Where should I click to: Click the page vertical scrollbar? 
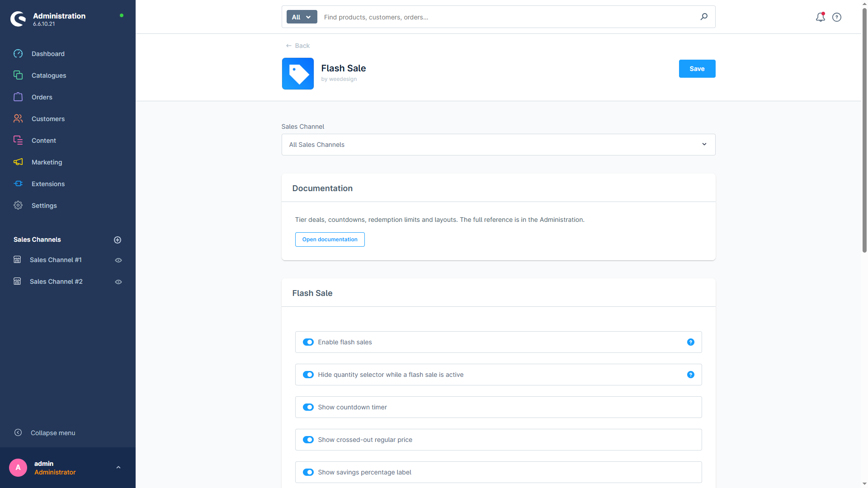(864, 131)
